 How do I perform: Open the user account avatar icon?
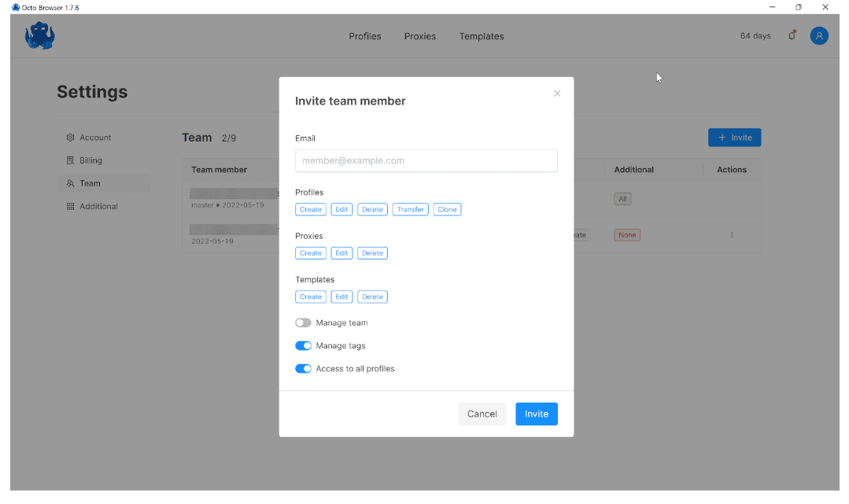(819, 36)
